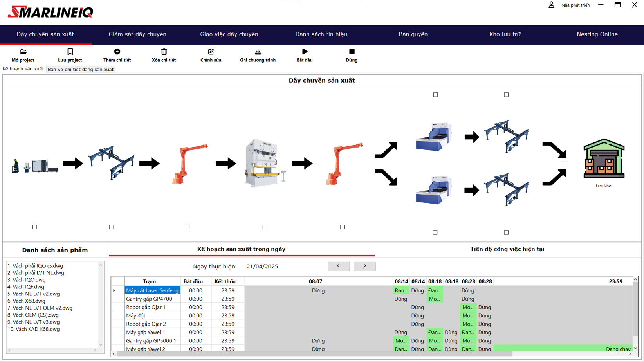644x362 pixels.
Task: Click the Lưu project bookmark icon
Action: [70, 52]
